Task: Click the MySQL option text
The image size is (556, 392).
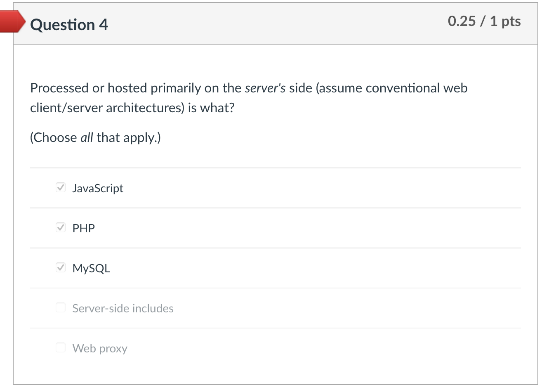Action: [x=91, y=268]
